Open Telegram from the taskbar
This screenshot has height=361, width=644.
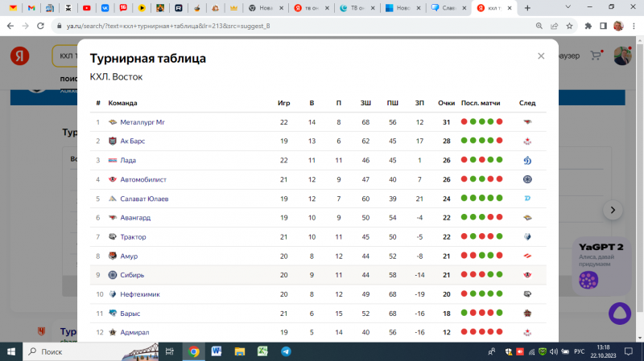tap(286, 352)
